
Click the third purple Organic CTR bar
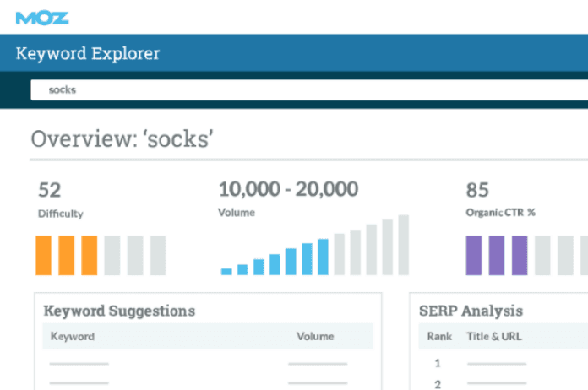pyautogui.click(x=520, y=256)
